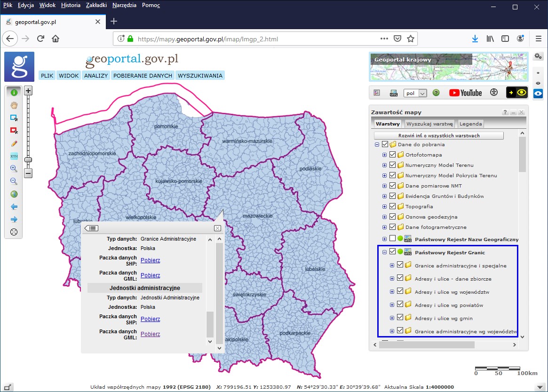This screenshot has width=548, height=392.
Task: Click the magnifier zoom-in tool
Action: tap(14, 168)
